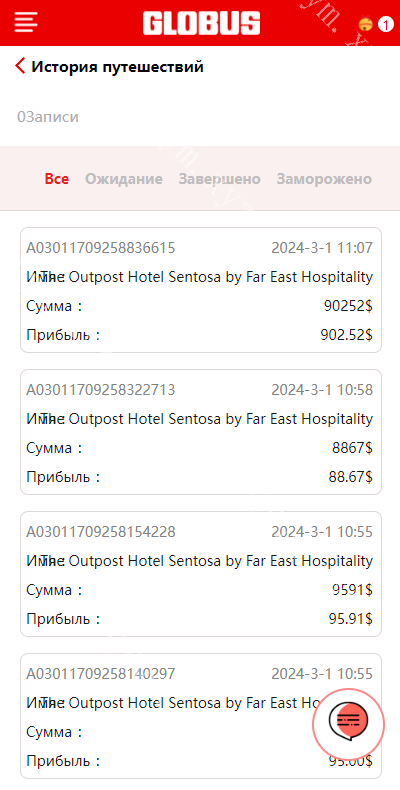Open order A03011709258836615 card
The height and width of the screenshot is (790, 400).
pyautogui.click(x=201, y=290)
